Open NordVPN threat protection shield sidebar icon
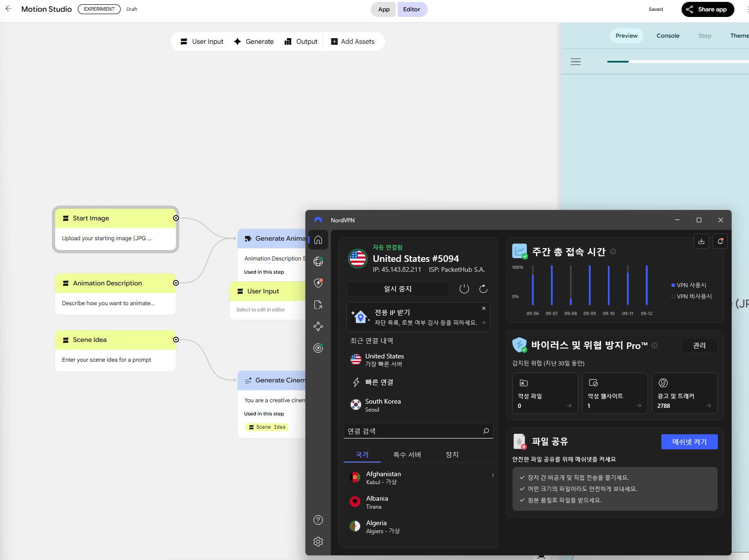Image resolution: width=749 pixels, height=560 pixels. click(318, 283)
